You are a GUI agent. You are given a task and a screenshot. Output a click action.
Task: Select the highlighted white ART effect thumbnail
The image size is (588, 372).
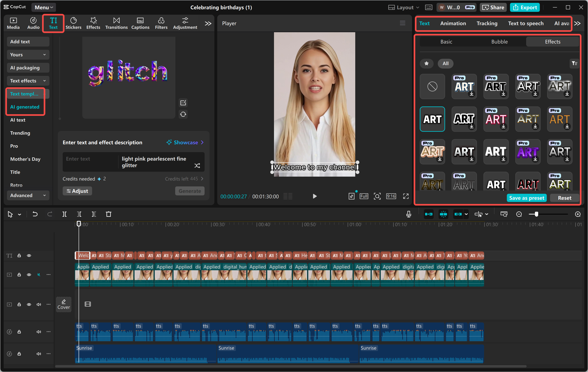[432, 119]
